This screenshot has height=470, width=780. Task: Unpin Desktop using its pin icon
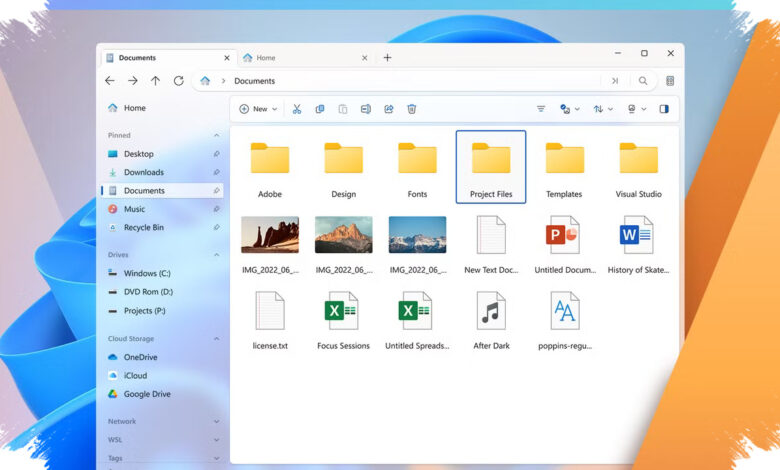click(216, 154)
